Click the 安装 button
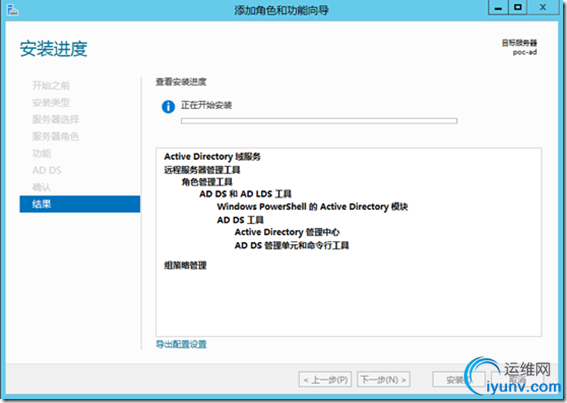567x403 pixels. (x=459, y=379)
